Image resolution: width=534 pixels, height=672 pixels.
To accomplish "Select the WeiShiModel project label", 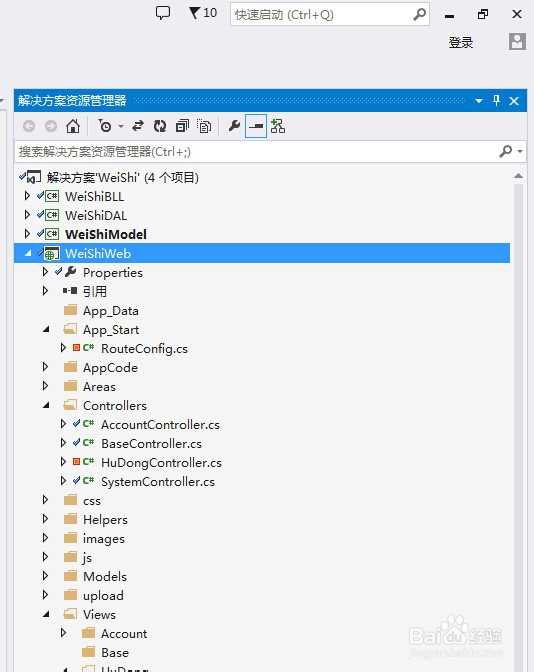I will [x=106, y=234].
